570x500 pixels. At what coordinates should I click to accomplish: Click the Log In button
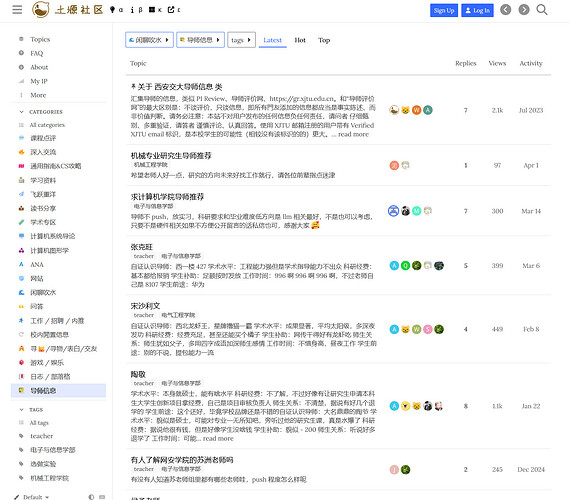(x=477, y=10)
